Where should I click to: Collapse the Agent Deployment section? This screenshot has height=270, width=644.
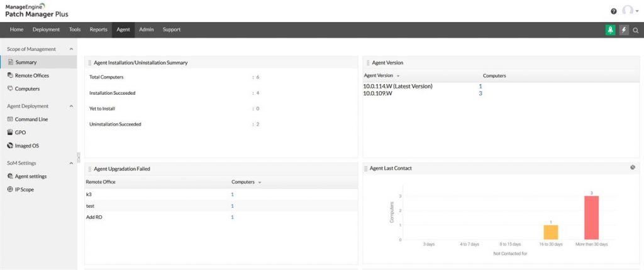(x=71, y=106)
